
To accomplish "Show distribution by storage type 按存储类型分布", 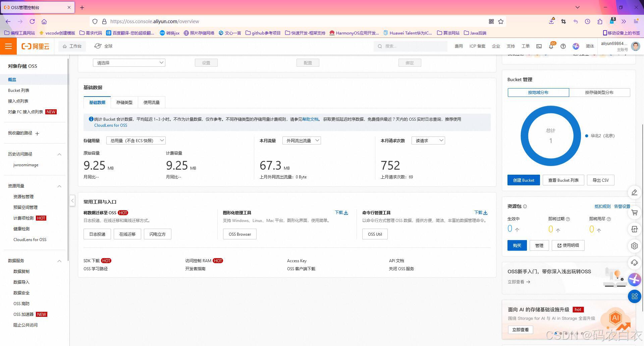I will 599,93.
